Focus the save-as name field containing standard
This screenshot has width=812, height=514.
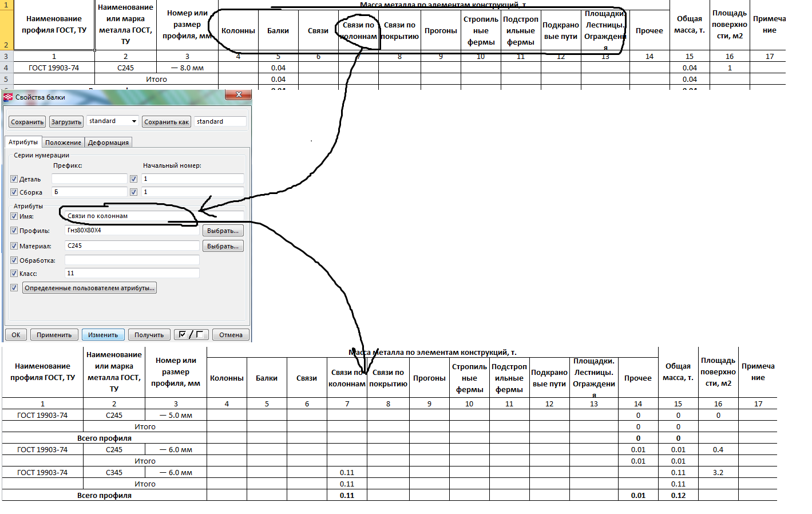pos(220,121)
